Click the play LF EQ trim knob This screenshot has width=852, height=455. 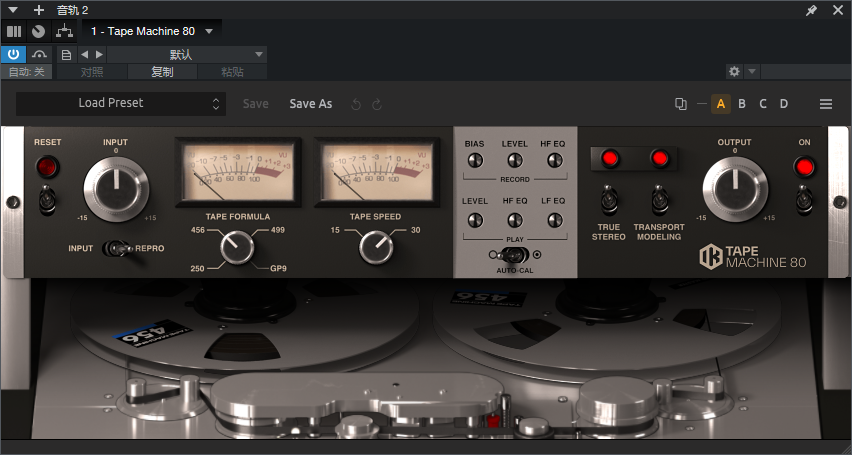554,220
